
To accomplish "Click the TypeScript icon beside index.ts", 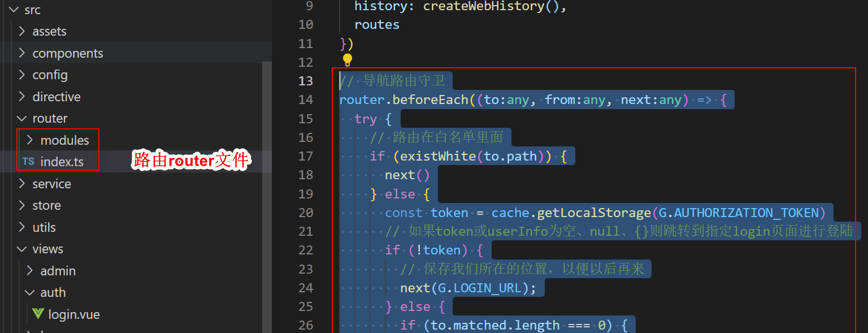I will 28,161.
